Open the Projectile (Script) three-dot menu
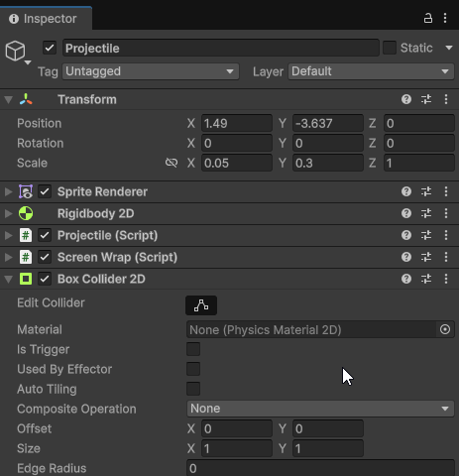Viewport: 459px width, 476px height. 446,235
